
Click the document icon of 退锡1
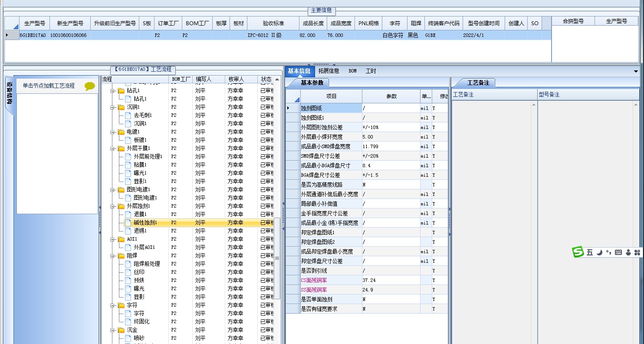(x=128, y=231)
